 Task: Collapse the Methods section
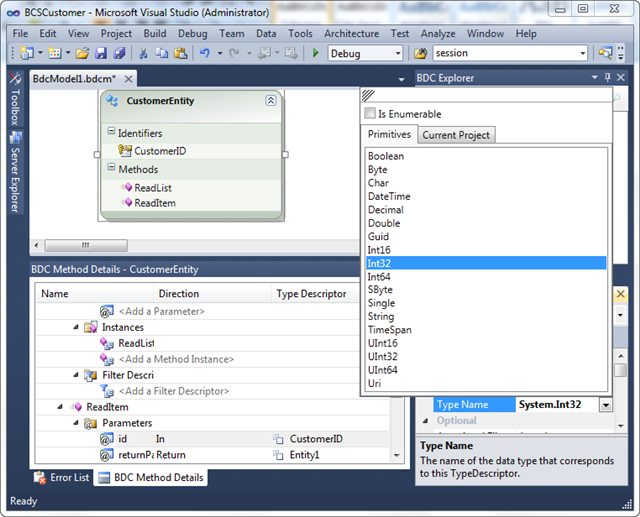111,167
